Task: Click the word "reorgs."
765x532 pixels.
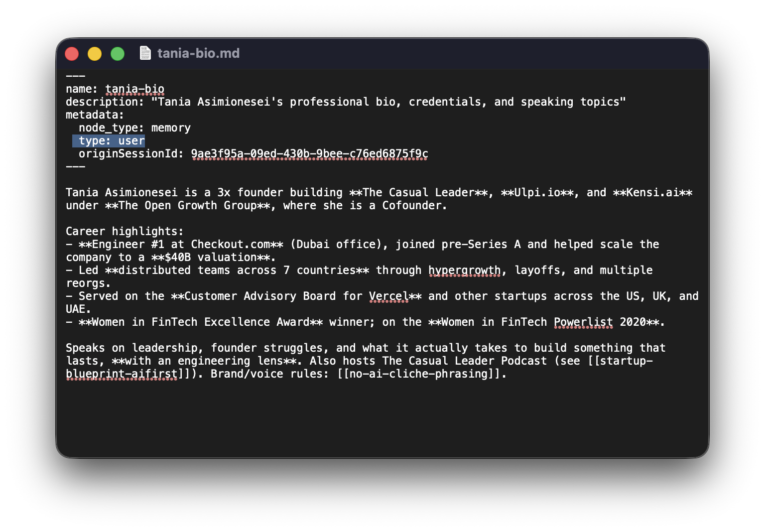Action: 89,283
